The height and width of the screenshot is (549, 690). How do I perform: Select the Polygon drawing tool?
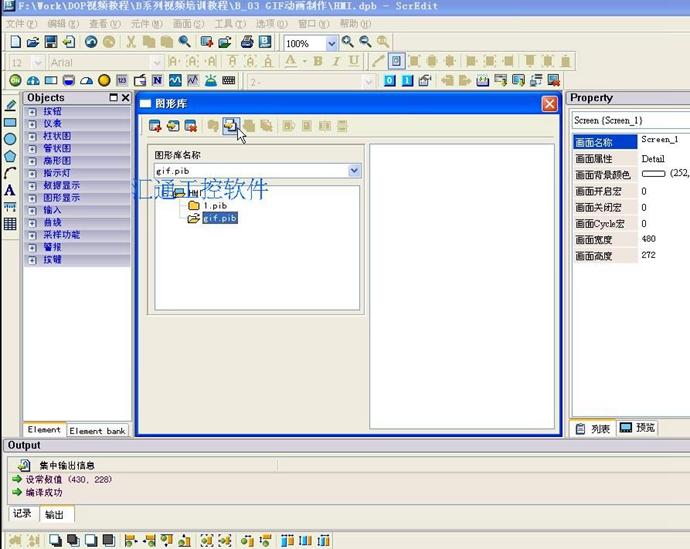(x=10, y=156)
